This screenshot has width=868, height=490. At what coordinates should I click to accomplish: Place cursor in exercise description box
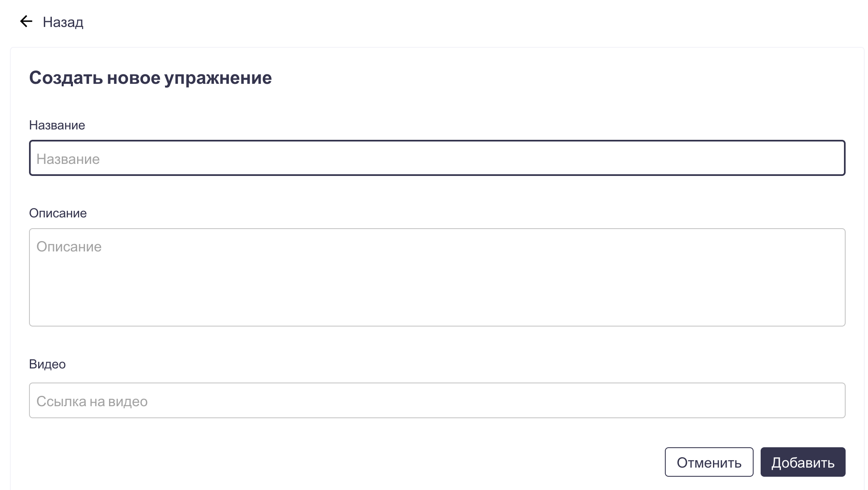point(437,277)
